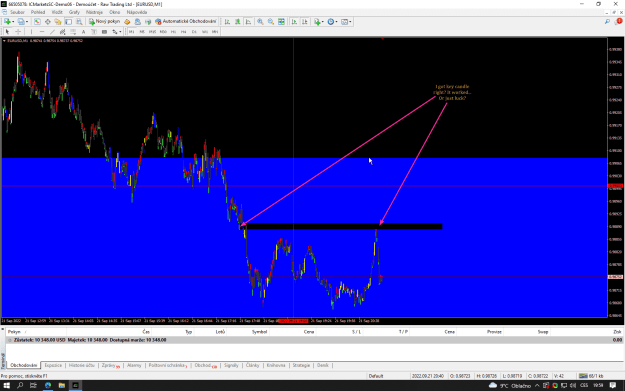Viewport: 625px width, 391px height.
Task: Open the Nápověda menu
Action: click(137, 12)
